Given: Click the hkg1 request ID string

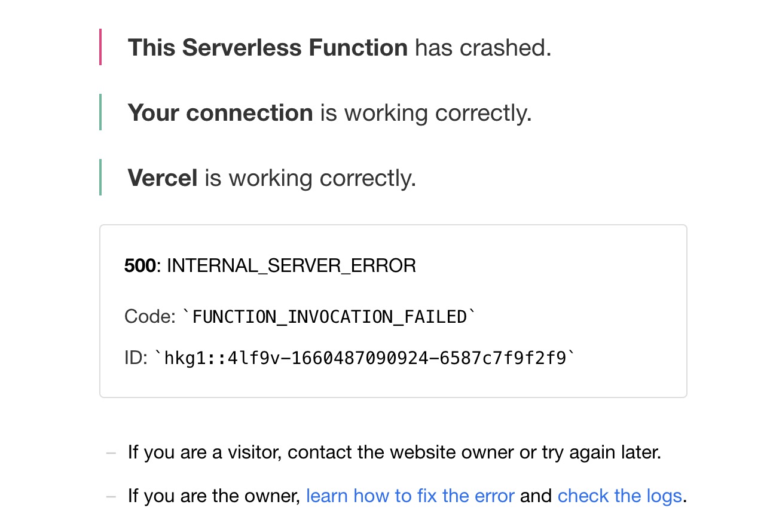Looking at the screenshot, I should (x=365, y=358).
